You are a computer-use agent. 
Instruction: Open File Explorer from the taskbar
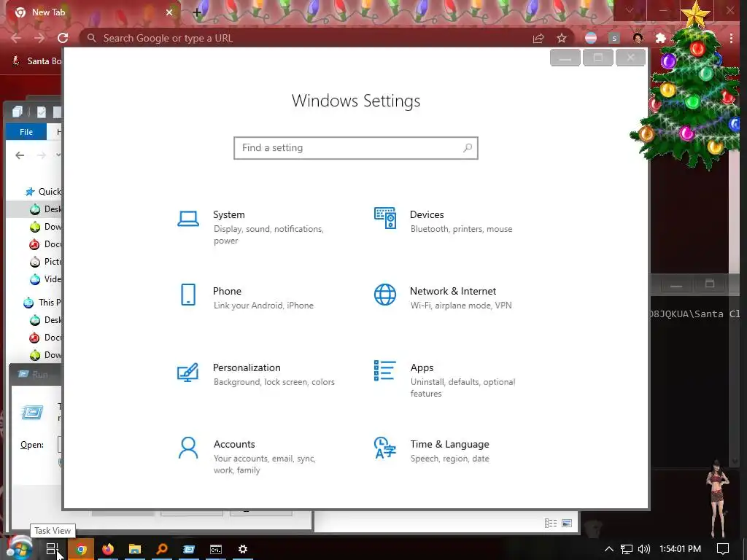pyautogui.click(x=135, y=549)
